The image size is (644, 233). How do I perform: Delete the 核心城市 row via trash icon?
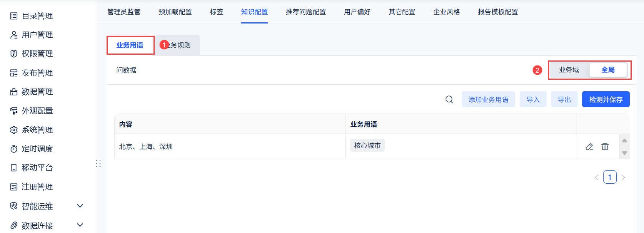(x=605, y=147)
